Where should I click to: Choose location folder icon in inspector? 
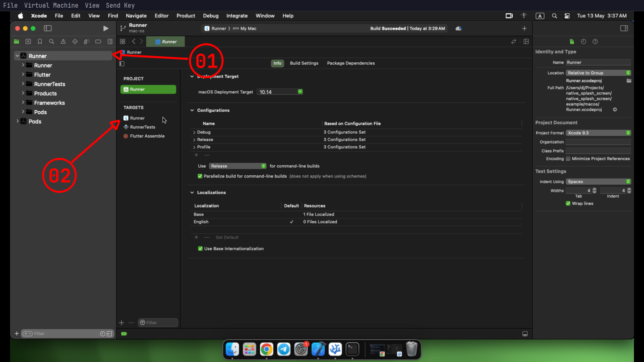coord(629,81)
